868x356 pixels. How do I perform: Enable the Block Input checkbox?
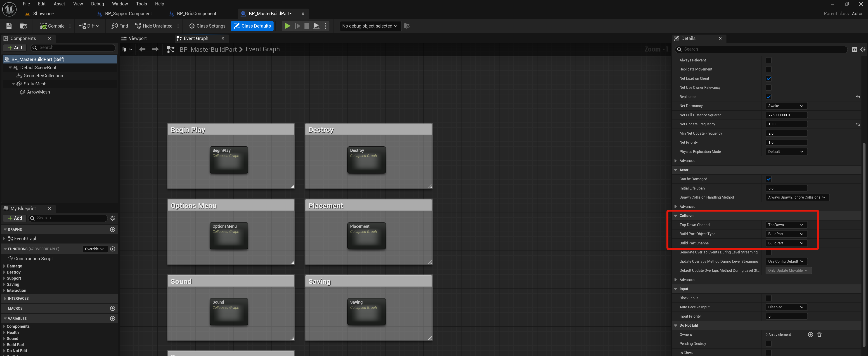pos(769,298)
